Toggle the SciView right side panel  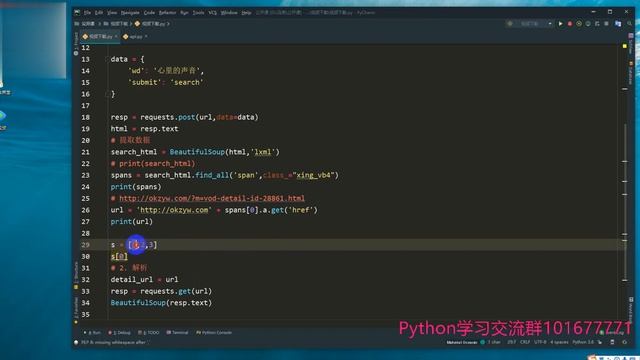(x=631, y=45)
